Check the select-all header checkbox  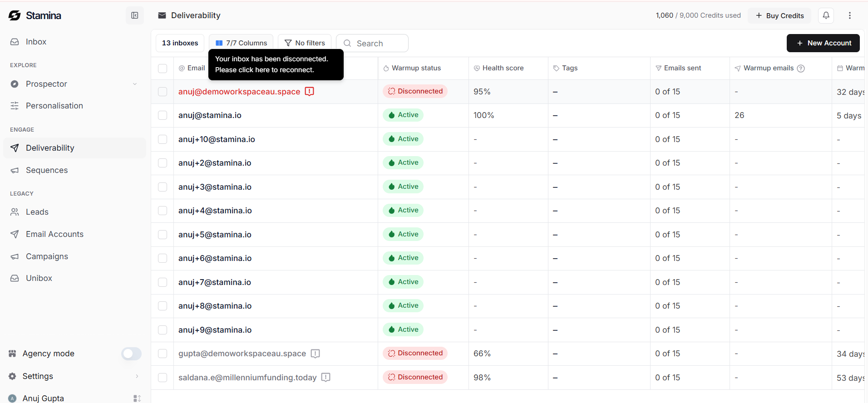point(163,69)
